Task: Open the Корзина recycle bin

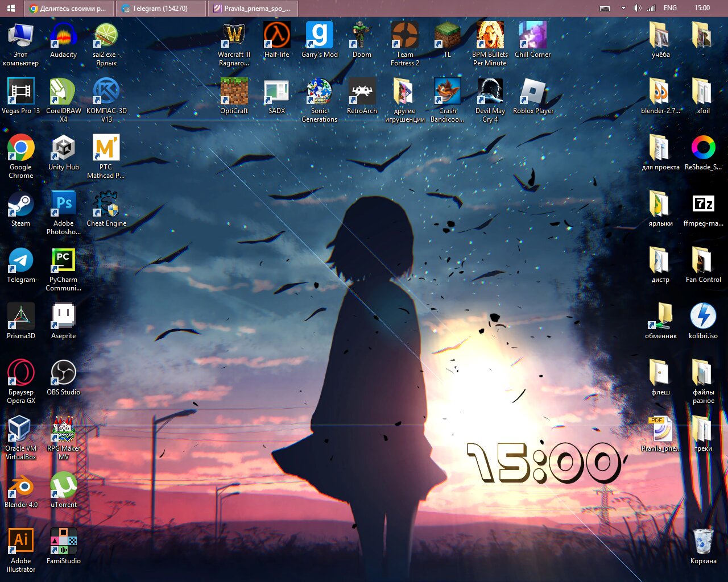Action: coord(703,547)
